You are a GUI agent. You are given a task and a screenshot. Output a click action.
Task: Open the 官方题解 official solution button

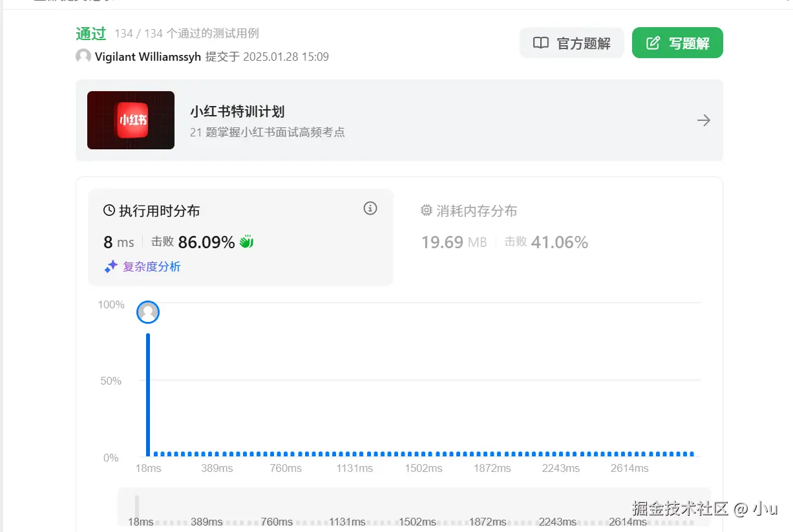[x=571, y=43]
